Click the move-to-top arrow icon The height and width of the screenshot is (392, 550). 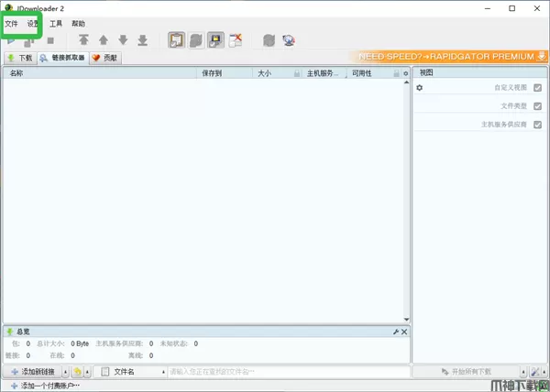84,40
